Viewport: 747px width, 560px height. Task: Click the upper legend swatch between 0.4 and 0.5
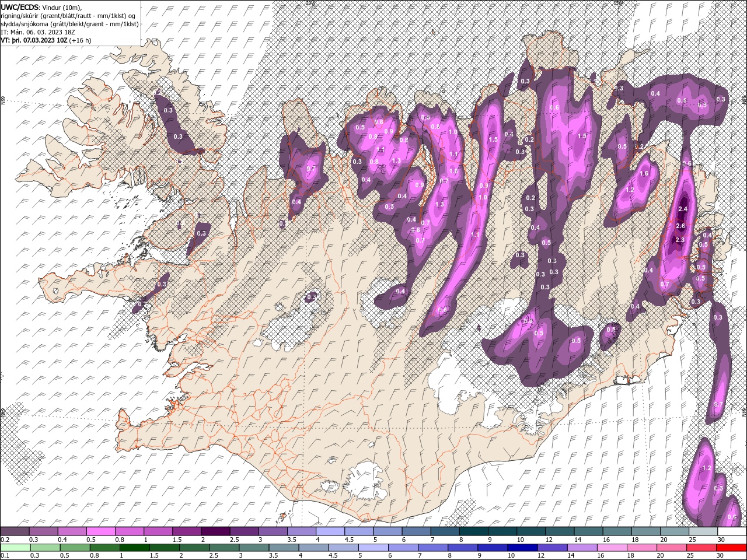(x=72, y=531)
